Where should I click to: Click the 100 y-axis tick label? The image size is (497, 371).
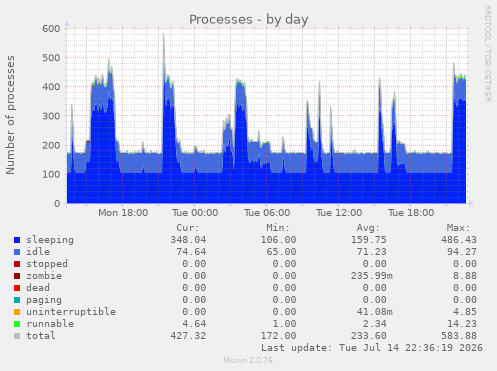tap(51, 174)
